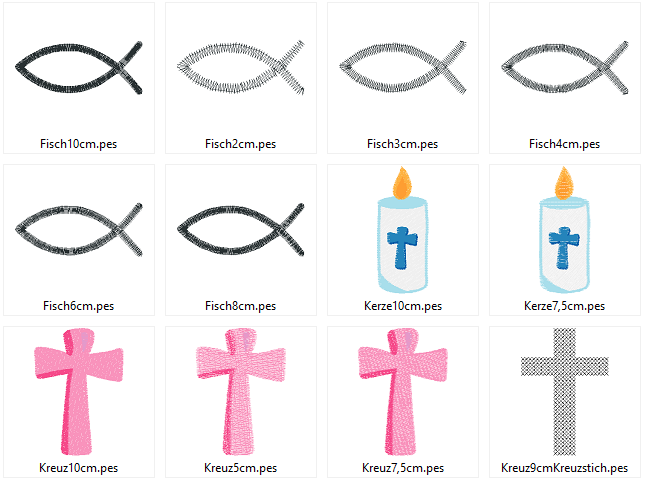The image size is (647, 494).
Task: Select the pink Kreuz10cm.pes cross
Action: click(x=78, y=392)
